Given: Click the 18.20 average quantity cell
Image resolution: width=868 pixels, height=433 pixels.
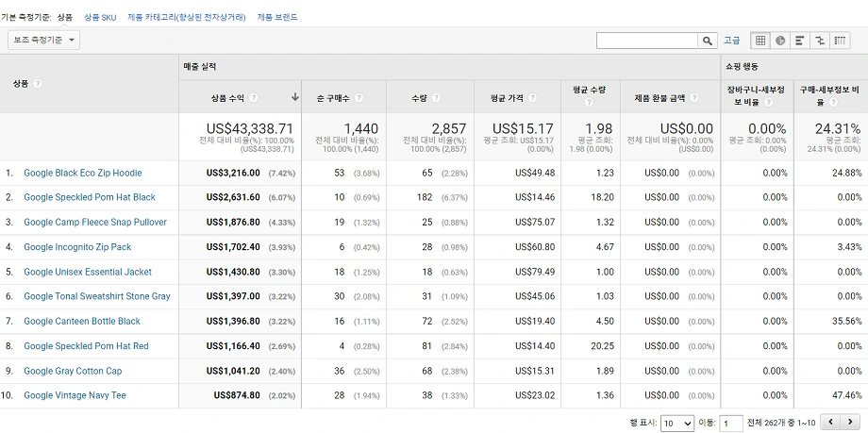Looking at the screenshot, I should (602, 197).
